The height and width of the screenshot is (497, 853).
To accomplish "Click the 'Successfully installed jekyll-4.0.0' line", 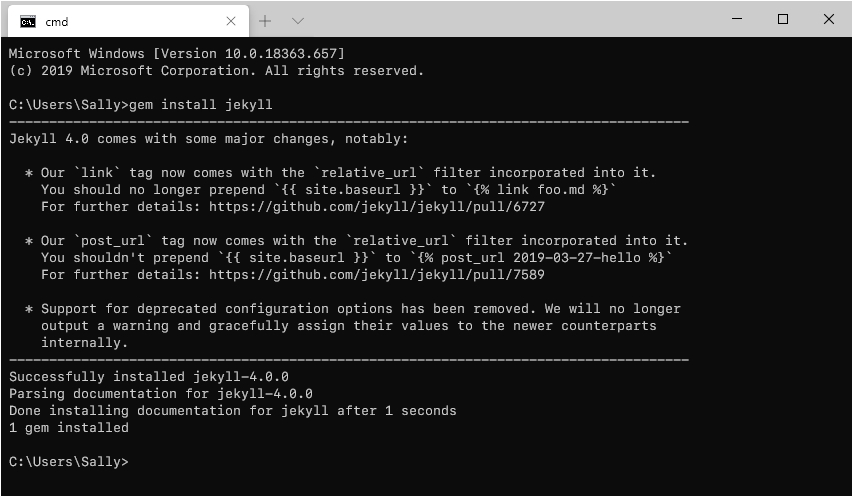I will (x=149, y=377).
